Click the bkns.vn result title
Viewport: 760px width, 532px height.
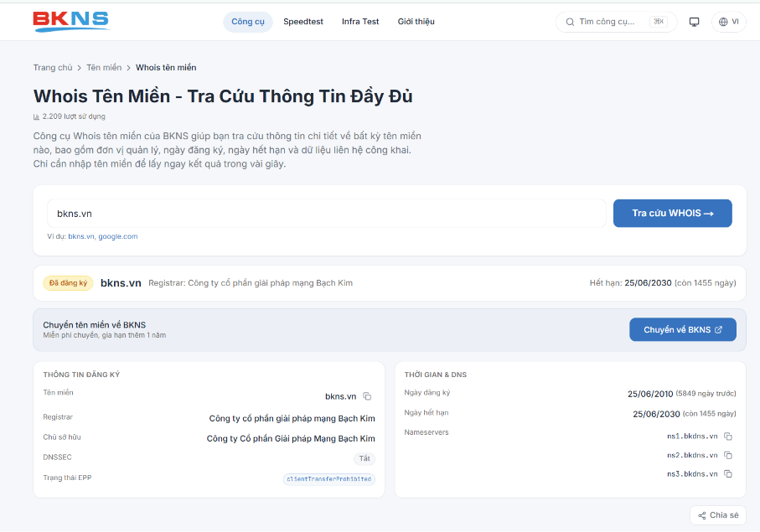click(121, 283)
